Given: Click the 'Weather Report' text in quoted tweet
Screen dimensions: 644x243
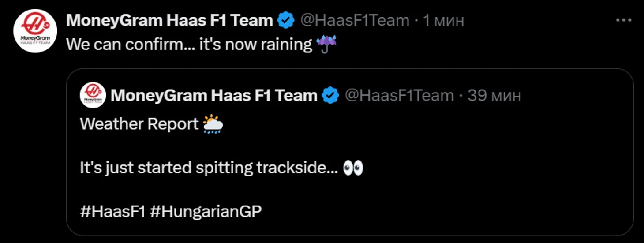Looking at the screenshot, I should 139,124.
